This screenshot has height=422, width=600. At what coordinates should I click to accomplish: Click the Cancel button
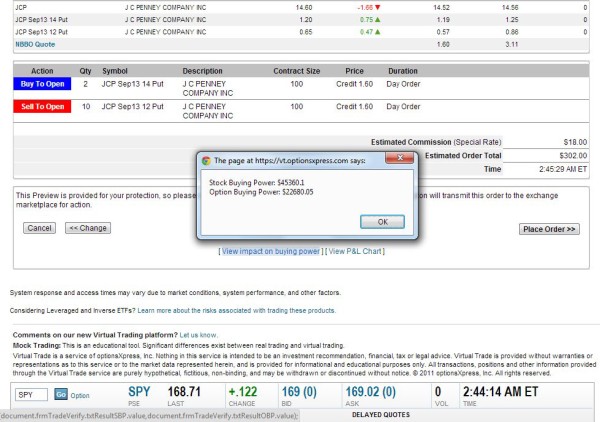click(x=39, y=228)
